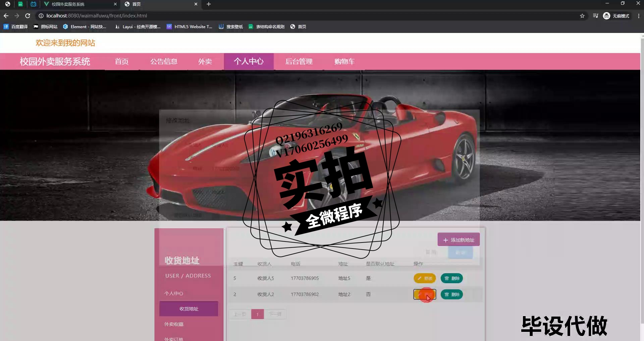Image resolution: width=644 pixels, height=341 pixels.
Task: Select the pinned bilibili tab
Action: (33, 4)
